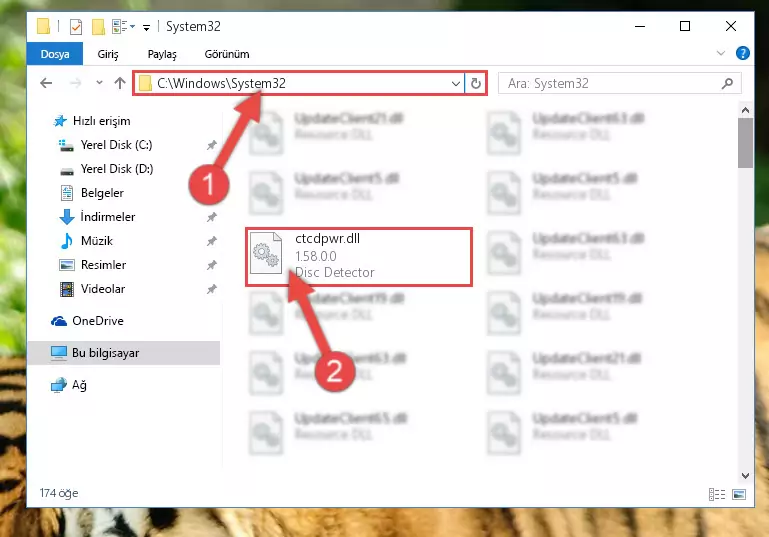
Task: Select the ctcdpwr.dll file name
Action: tap(327, 238)
